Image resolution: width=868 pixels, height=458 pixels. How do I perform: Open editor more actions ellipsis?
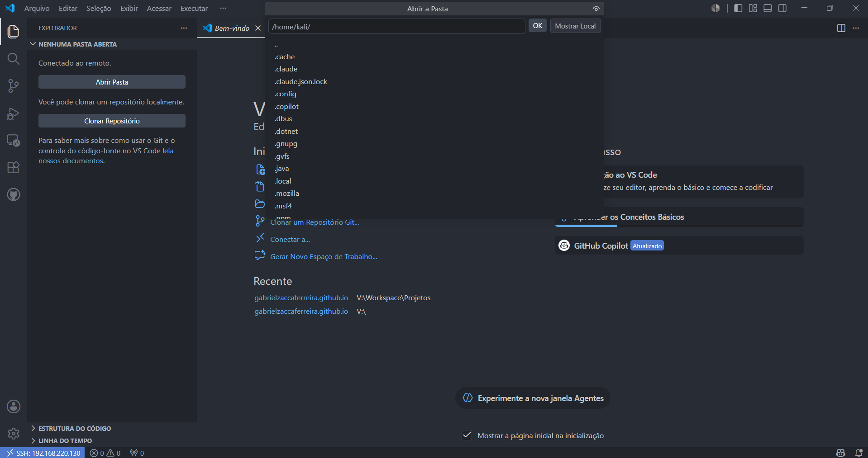[856, 28]
